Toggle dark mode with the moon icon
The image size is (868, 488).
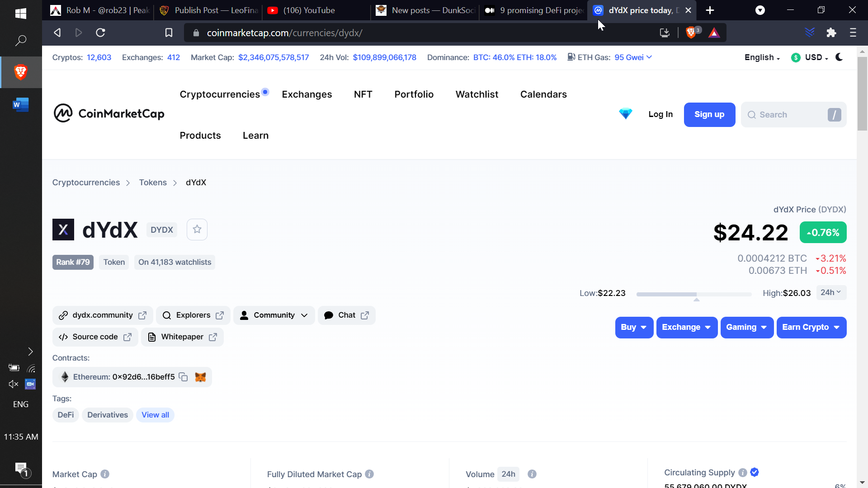pos(840,57)
